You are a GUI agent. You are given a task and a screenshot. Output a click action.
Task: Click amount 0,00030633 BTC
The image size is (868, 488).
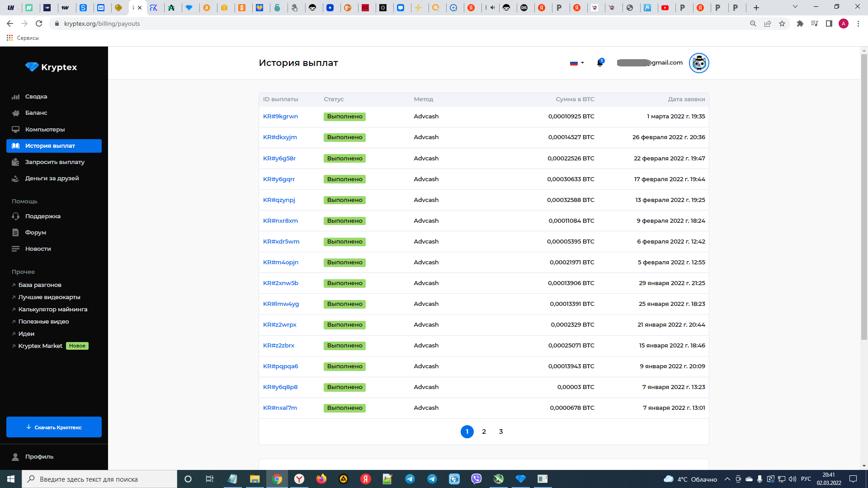coord(571,179)
